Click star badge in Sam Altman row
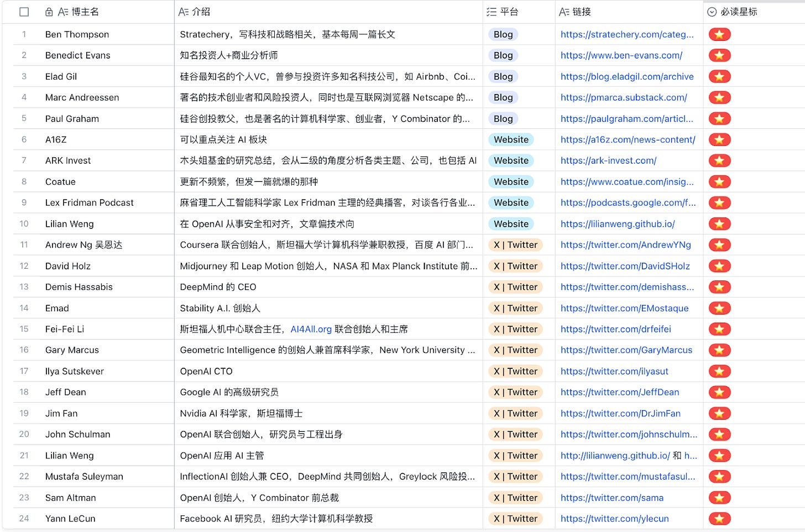805x532 pixels. pos(719,498)
